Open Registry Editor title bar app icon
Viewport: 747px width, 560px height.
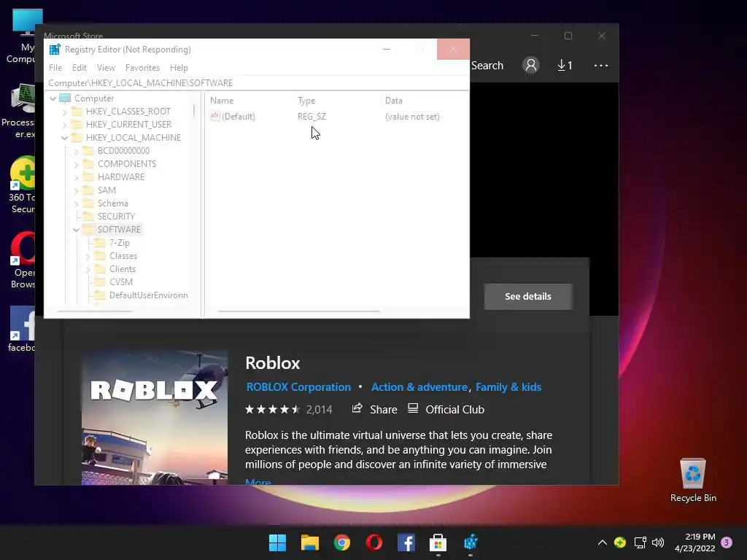(55, 50)
